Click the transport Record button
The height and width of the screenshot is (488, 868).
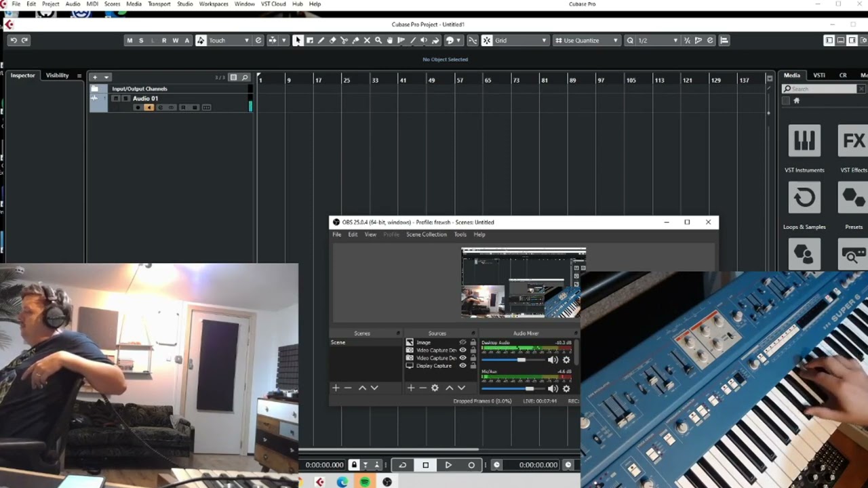click(471, 465)
